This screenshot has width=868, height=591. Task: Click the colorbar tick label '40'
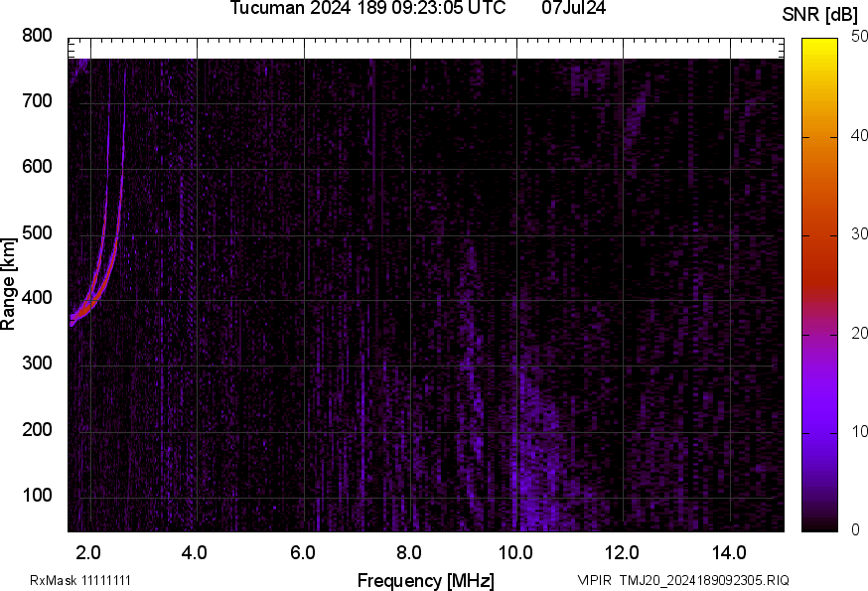(859, 135)
